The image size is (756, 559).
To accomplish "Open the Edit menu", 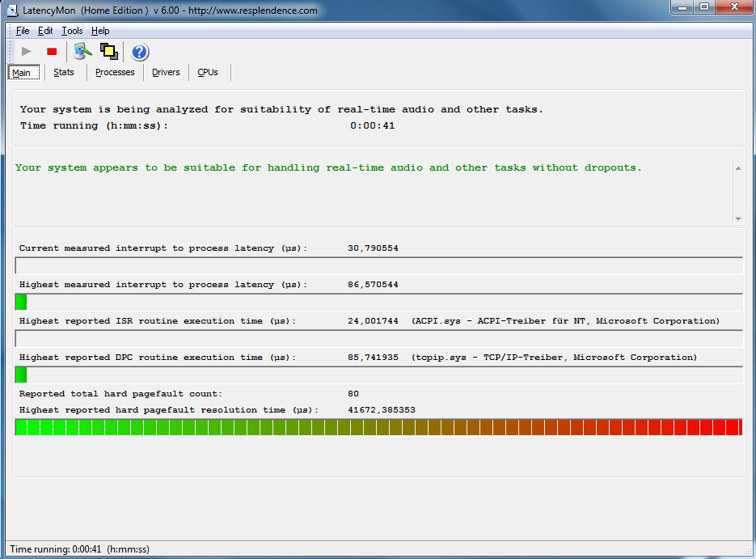I will tap(45, 31).
